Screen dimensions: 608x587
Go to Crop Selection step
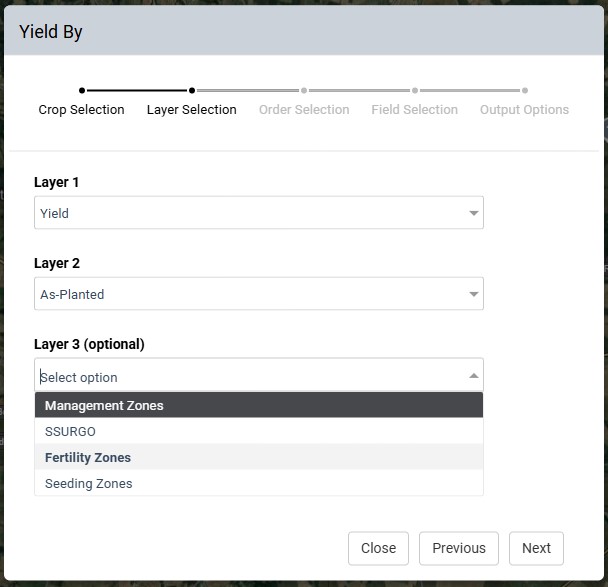tap(81, 110)
